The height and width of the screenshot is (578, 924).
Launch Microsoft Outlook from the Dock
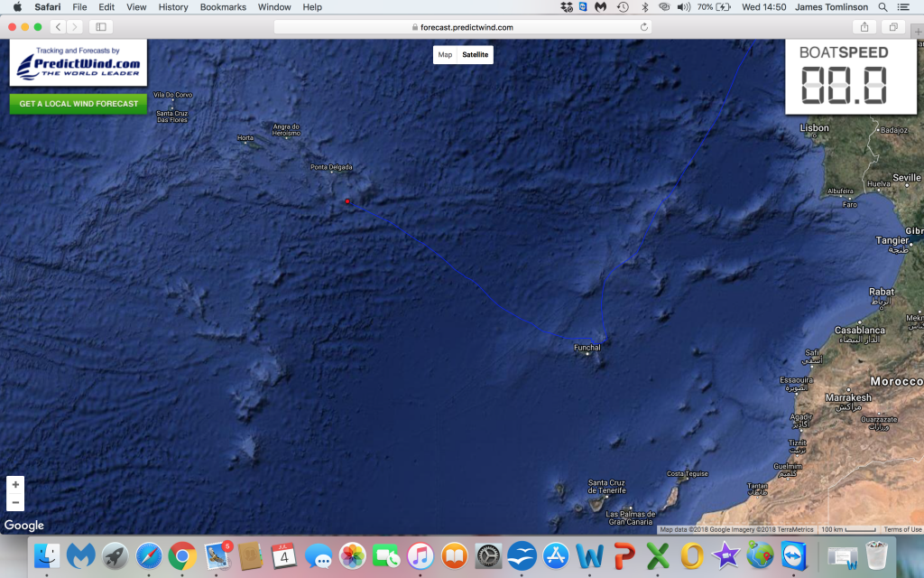(692, 555)
